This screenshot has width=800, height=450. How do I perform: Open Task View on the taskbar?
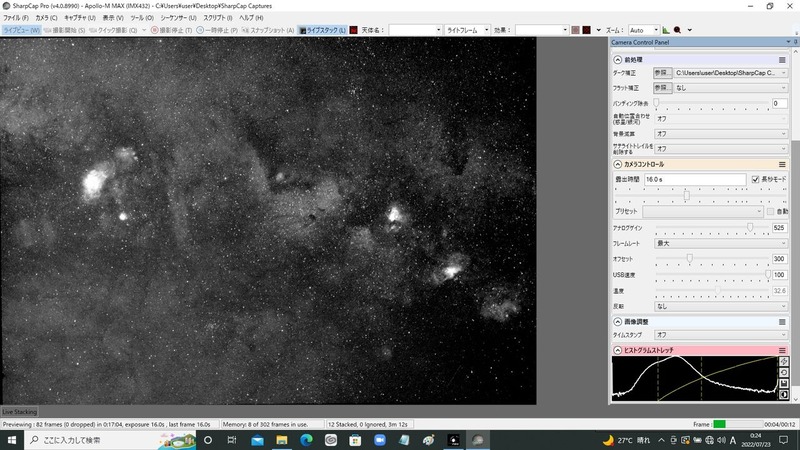(232, 440)
